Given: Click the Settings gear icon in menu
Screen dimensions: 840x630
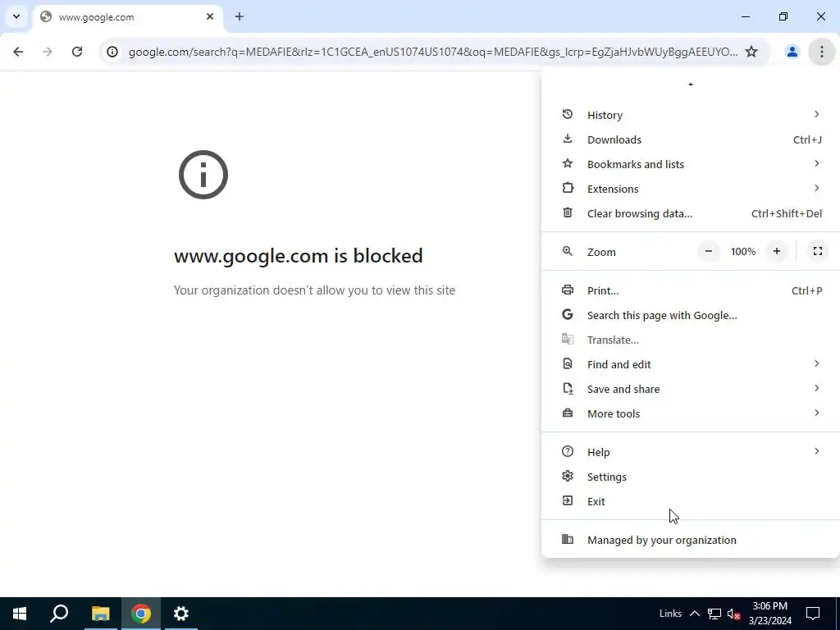Looking at the screenshot, I should (568, 476).
